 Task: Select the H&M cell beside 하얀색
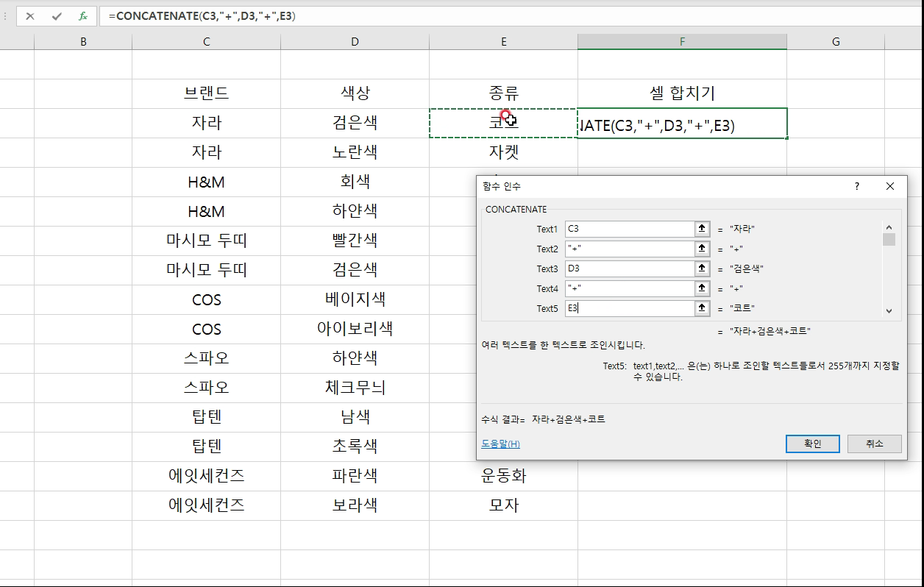(206, 211)
